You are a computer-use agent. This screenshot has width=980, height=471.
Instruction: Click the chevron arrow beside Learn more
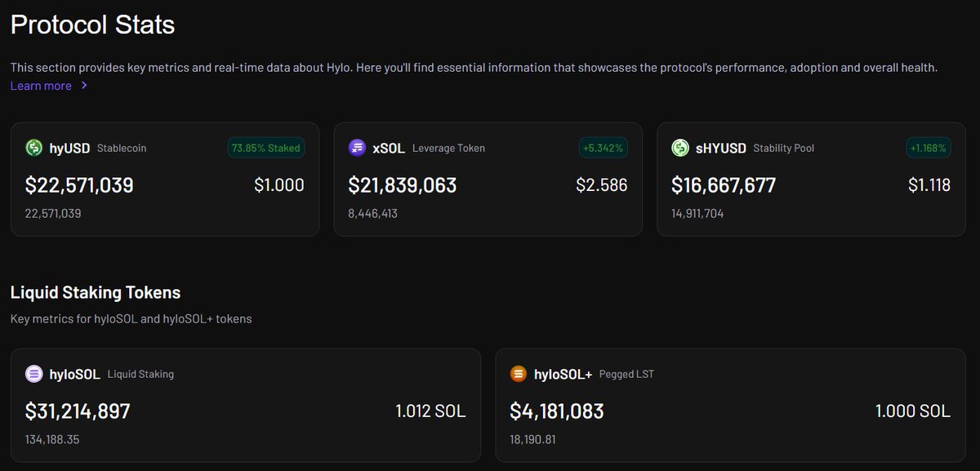coord(84,86)
